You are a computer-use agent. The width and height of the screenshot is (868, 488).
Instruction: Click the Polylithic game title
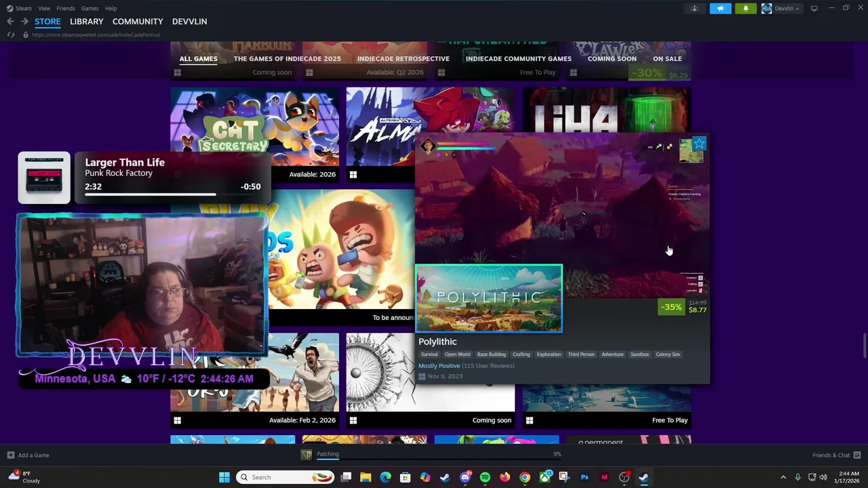(437, 342)
